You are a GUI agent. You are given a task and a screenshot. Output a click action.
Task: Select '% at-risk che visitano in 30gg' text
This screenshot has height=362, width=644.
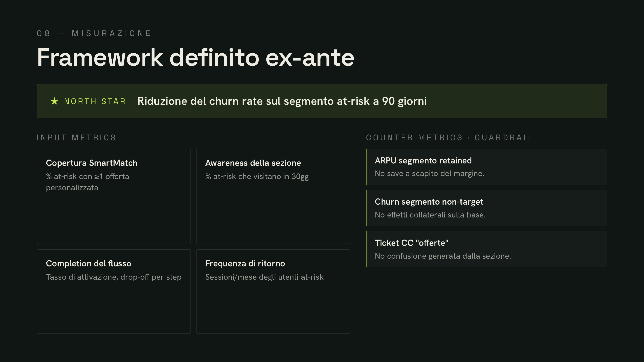(257, 177)
